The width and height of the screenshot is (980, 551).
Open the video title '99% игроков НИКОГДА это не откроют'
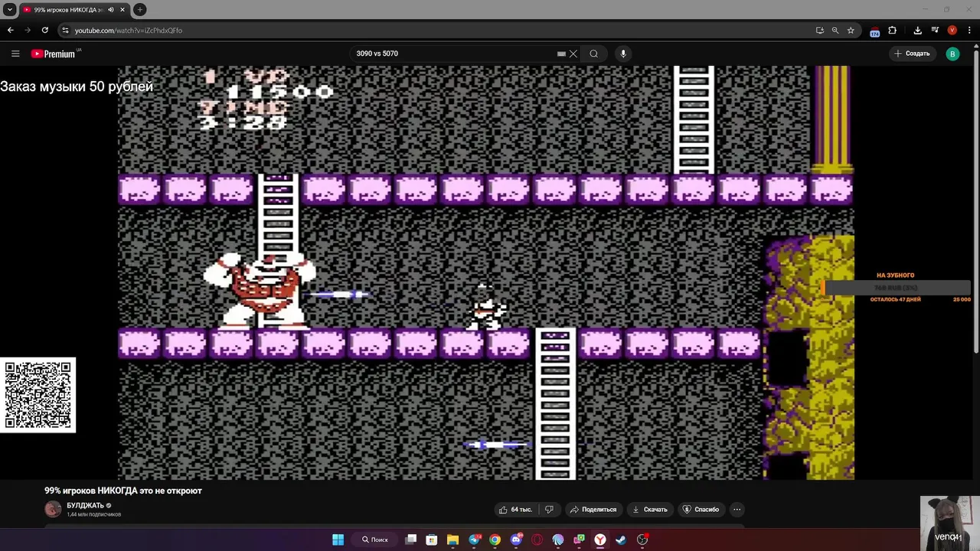point(123,491)
